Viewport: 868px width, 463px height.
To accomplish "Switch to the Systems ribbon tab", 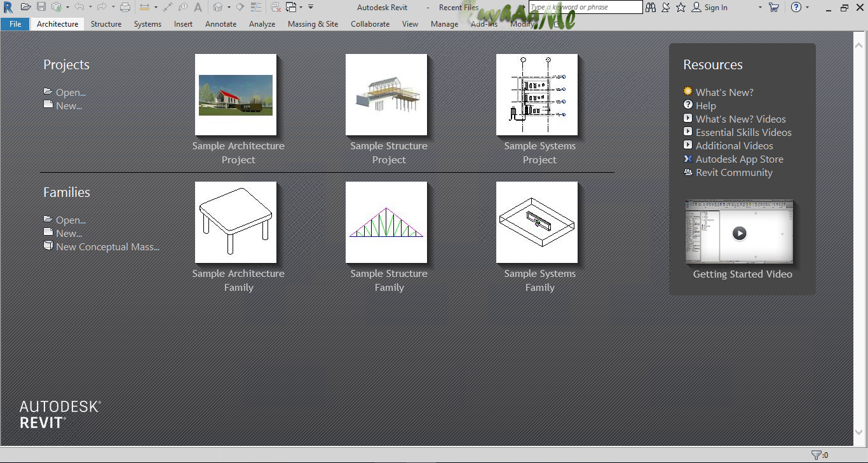I will click(147, 23).
